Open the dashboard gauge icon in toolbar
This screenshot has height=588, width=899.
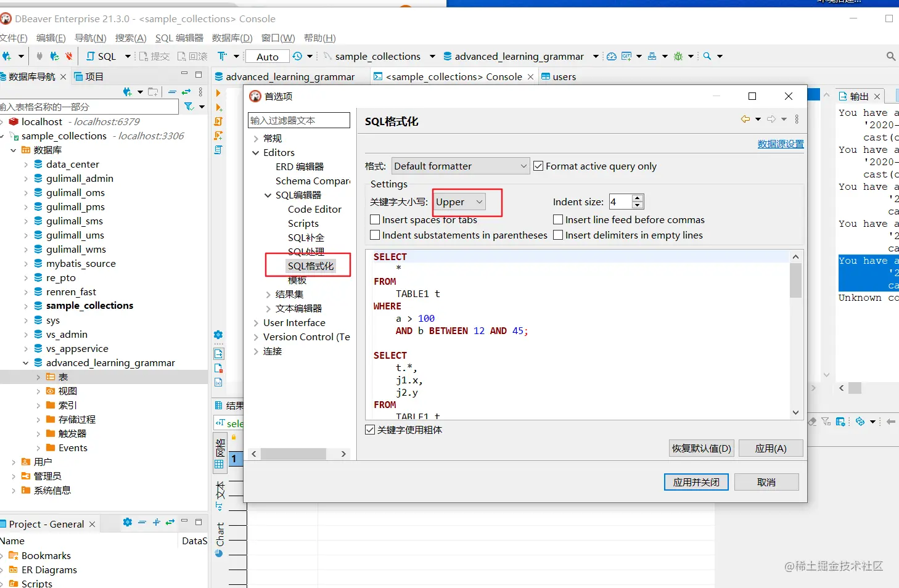pyautogui.click(x=612, y=56)
